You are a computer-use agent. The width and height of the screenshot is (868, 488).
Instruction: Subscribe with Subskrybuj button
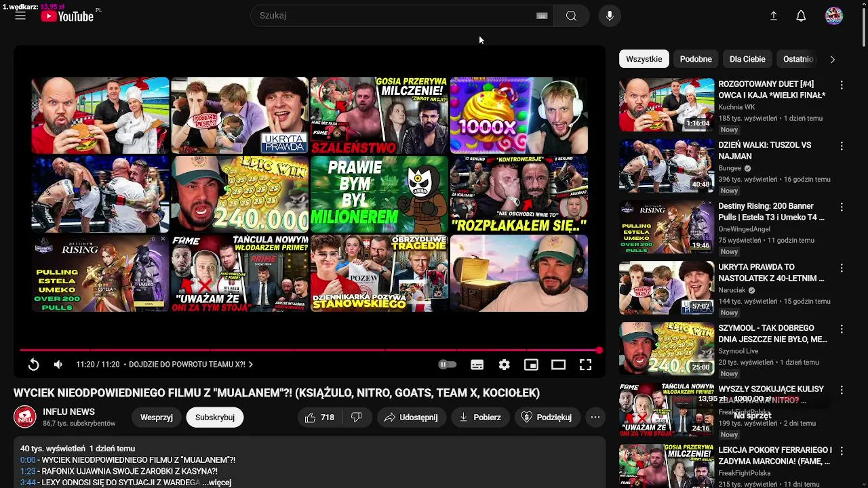[x=215, y=418]
